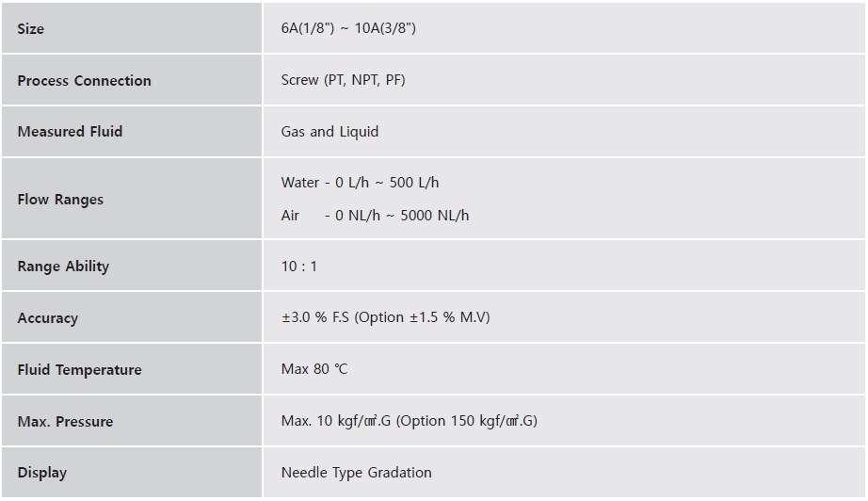Image resolution: width=868 pixels, height=501 pixels.
Task: Select the 6A(1/8") ~ 10A(3/8") size value
Action: point(348,28)
